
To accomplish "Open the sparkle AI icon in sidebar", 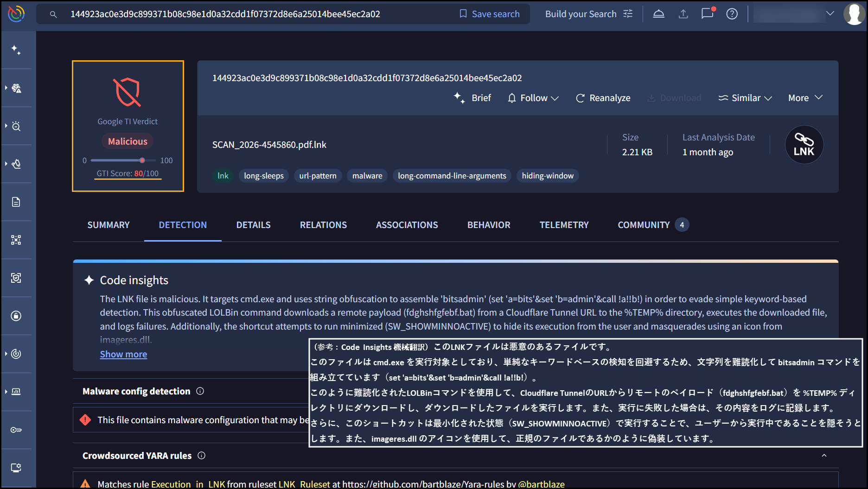I will (x=16, y=50).
